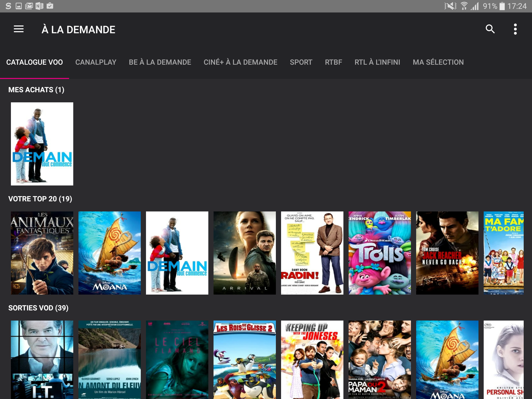Tap the Wi-Fi status icon
532x399 pixels.
(464, 6)
